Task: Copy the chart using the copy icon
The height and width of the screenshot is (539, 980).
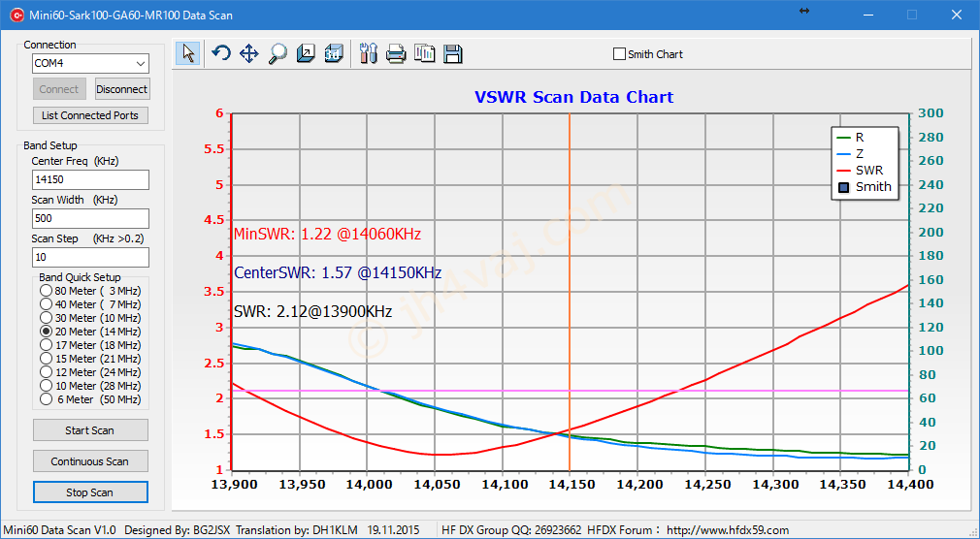Action: pyautogui.click(x=424, y=53)
